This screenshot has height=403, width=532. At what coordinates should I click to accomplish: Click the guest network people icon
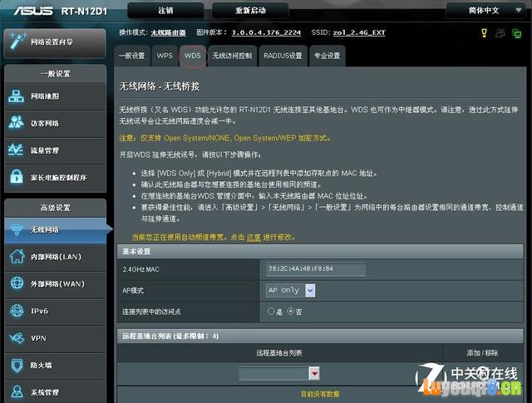[16, 122]
